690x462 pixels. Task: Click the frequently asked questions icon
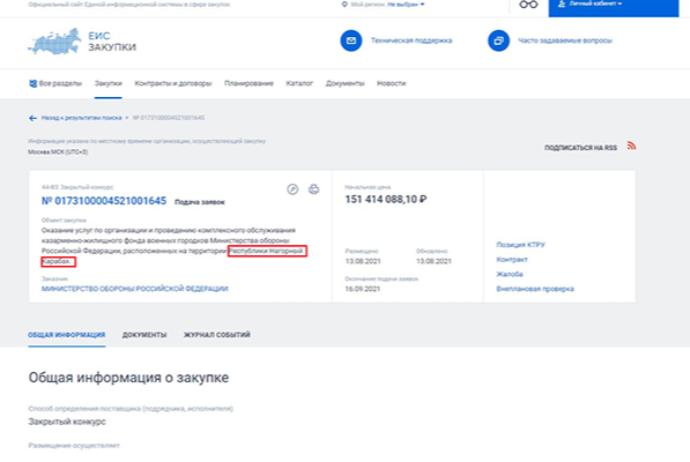497,41
